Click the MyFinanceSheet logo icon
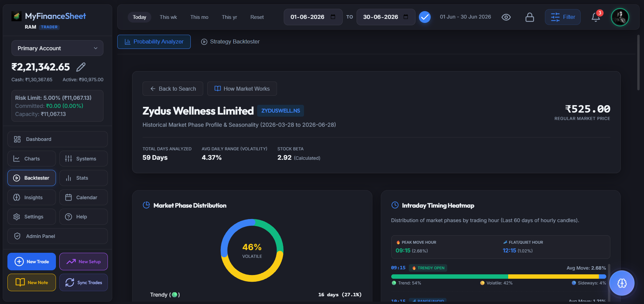The height and width of the screenshot is (304, 644). click(x=16, y=16)
